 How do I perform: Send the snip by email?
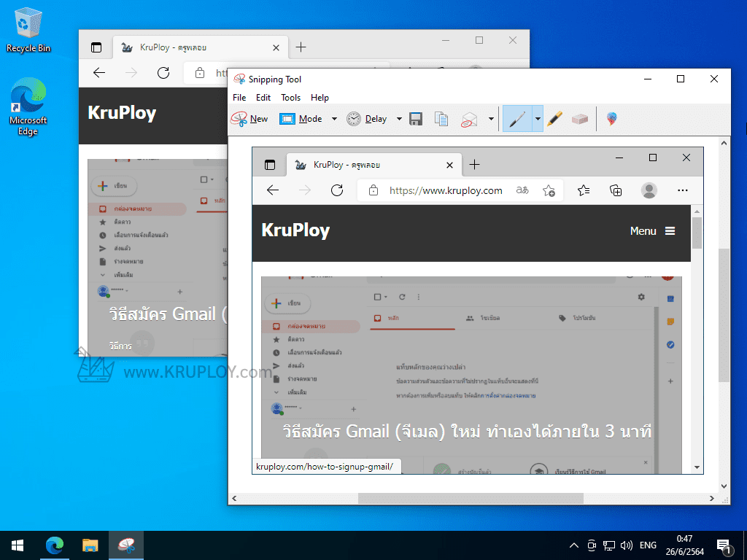coord(469,119)
